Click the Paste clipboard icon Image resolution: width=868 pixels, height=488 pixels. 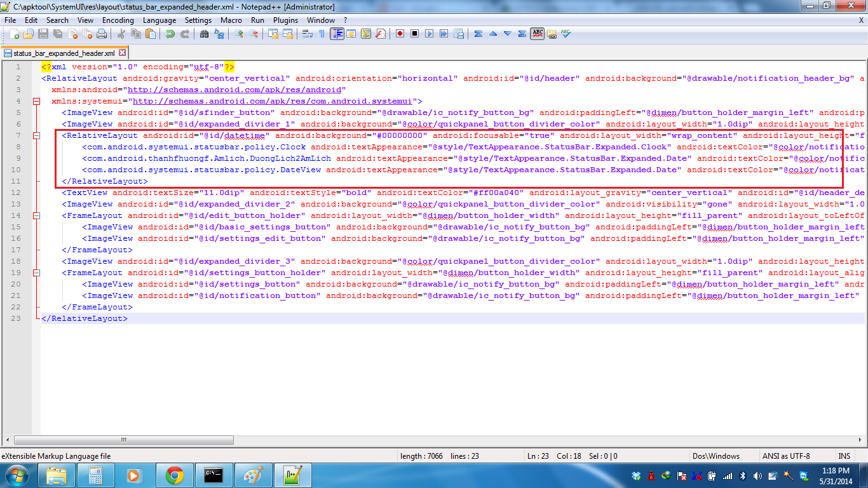[150, 34]
